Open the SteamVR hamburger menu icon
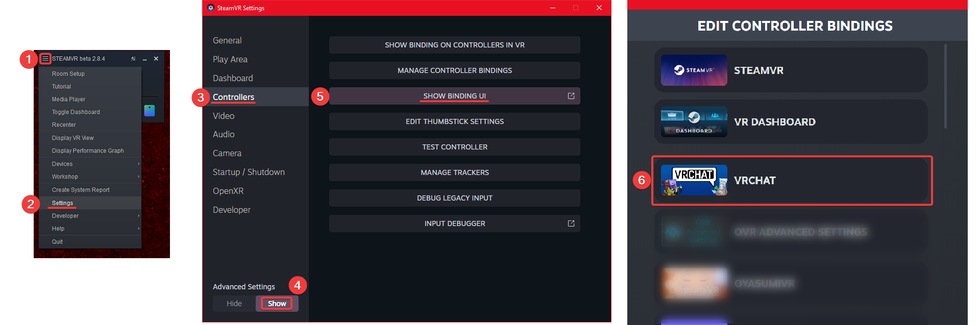Image resolution: width=980 pixels, height=325 pixels. [45, 59]
